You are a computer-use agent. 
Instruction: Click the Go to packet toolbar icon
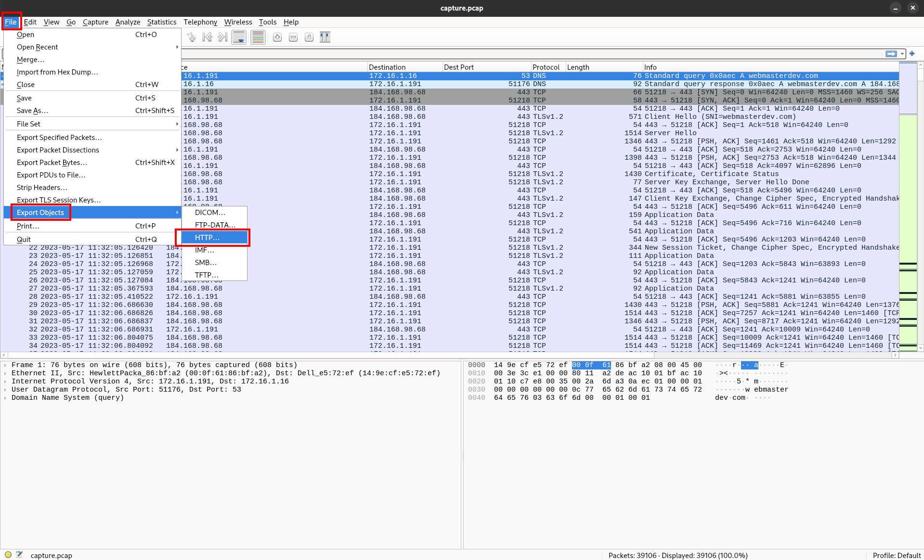(191, 38)
